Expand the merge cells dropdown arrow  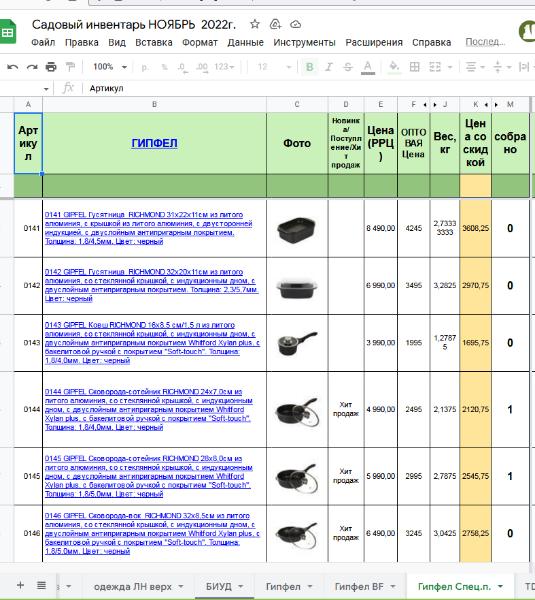(450, 67)
